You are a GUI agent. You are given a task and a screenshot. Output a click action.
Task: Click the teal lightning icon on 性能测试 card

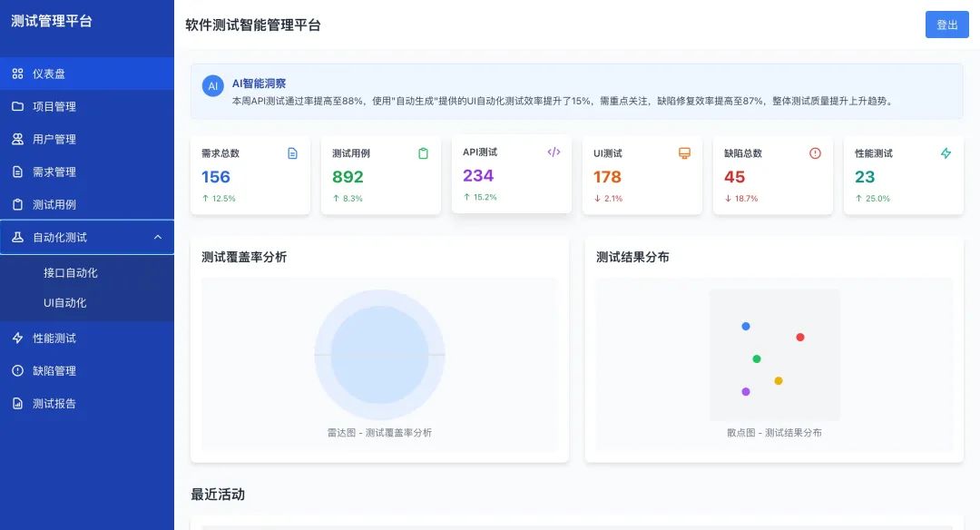(946, 153)
